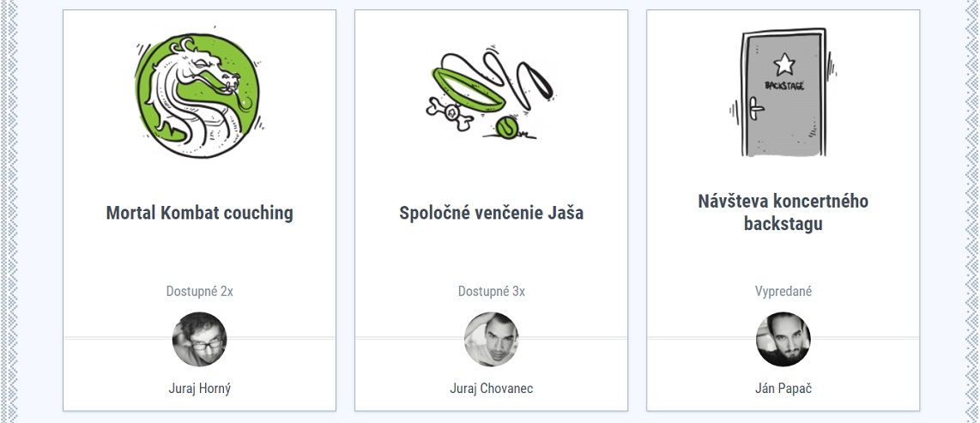Click the backstage door handle
Screen dimensions: 980x423
754,110
